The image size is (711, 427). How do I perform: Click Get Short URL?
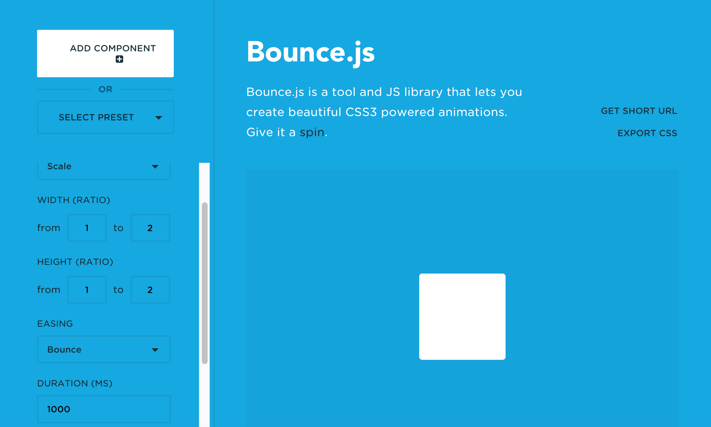(x=638, y=111)
